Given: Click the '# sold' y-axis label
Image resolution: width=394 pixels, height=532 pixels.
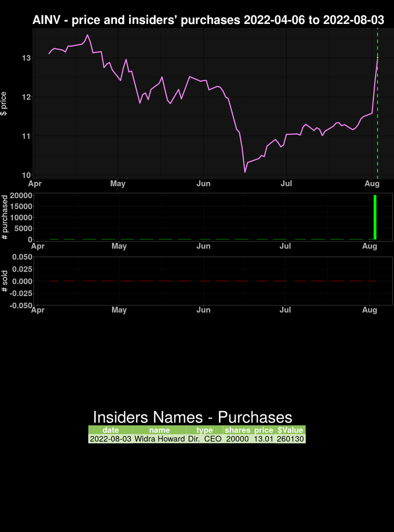Looking at the screenshot, I should 5,281.
